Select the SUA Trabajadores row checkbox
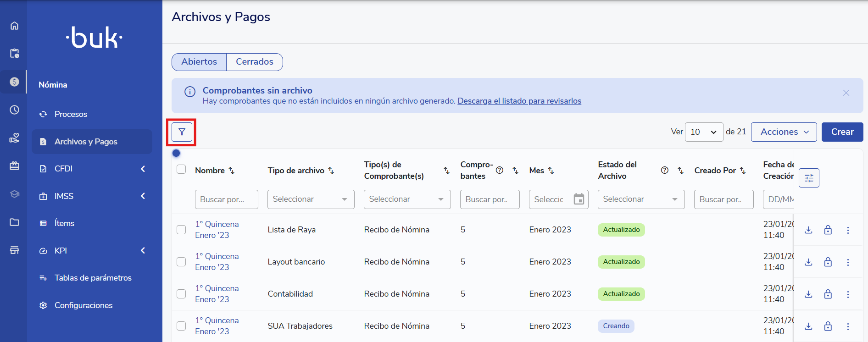 point(181,326)
